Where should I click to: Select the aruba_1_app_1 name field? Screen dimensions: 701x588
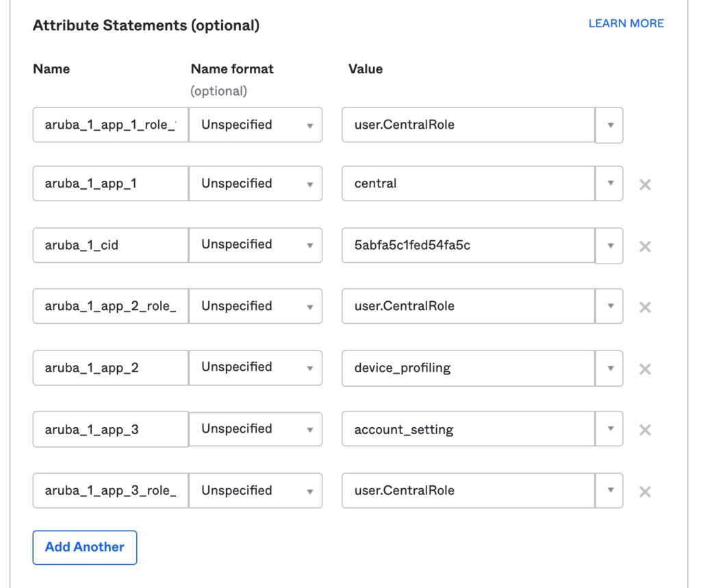(x=110, y=183)
